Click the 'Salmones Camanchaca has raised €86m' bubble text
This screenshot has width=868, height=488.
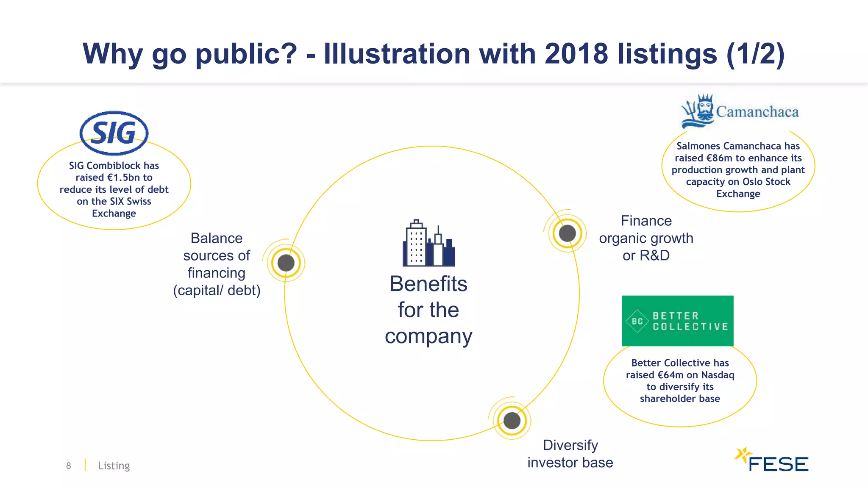coord(738,170)
